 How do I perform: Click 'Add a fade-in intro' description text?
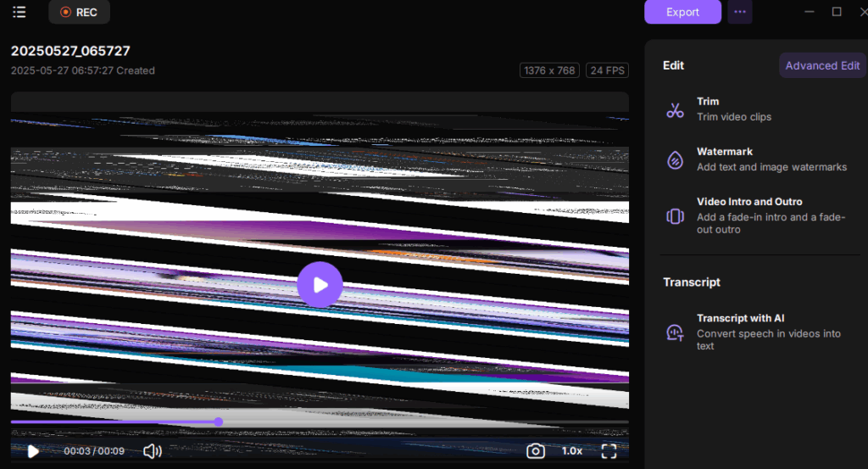point(771,223)
